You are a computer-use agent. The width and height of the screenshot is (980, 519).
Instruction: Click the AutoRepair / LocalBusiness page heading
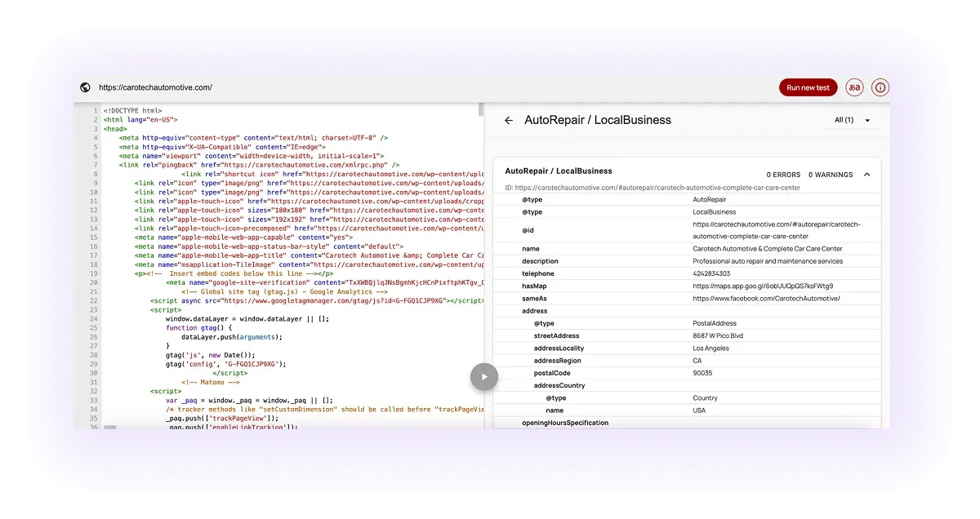(x=598, y=120)
